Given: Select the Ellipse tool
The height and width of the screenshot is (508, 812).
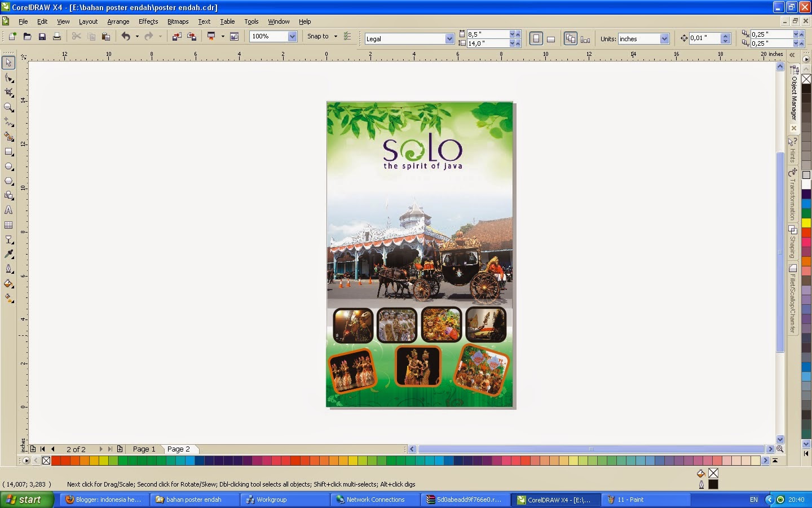Looking at the screenshot, I should [x=8, y=167].
